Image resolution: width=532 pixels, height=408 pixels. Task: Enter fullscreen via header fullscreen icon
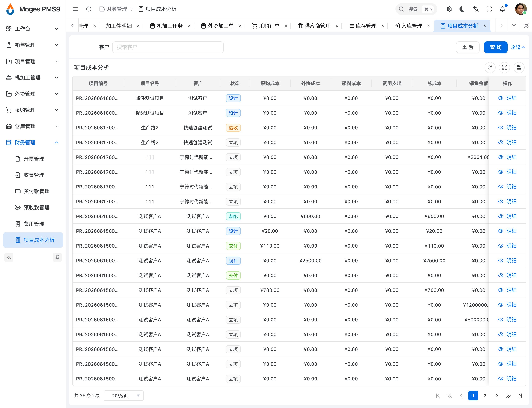(489, 9)
